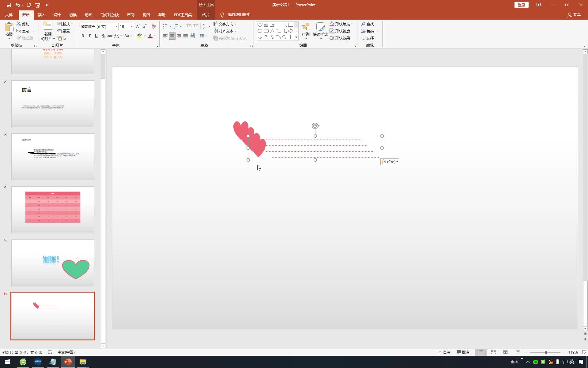Click the Find (查找) magnifier button

point(367,24)
